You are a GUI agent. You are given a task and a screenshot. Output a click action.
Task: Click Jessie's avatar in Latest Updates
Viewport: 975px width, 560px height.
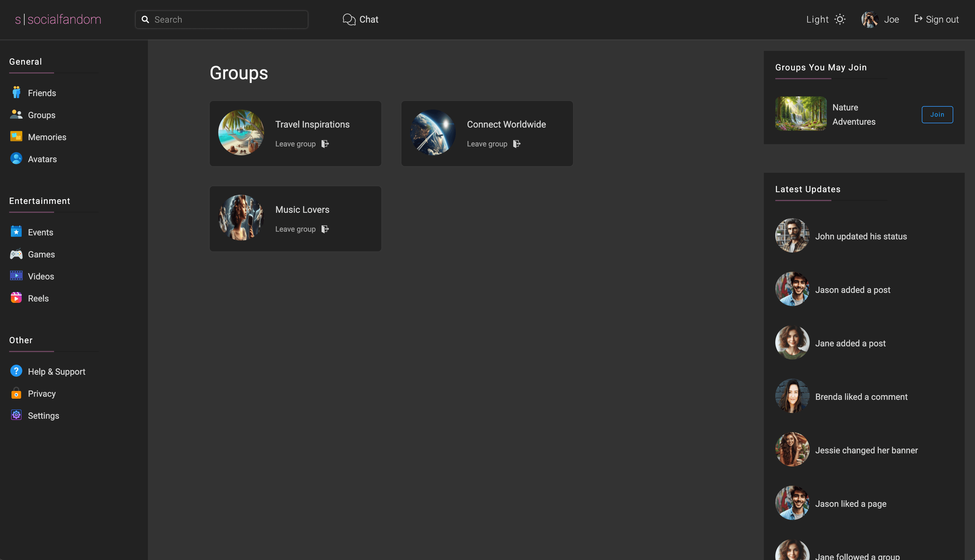click(x=792, y=449)
